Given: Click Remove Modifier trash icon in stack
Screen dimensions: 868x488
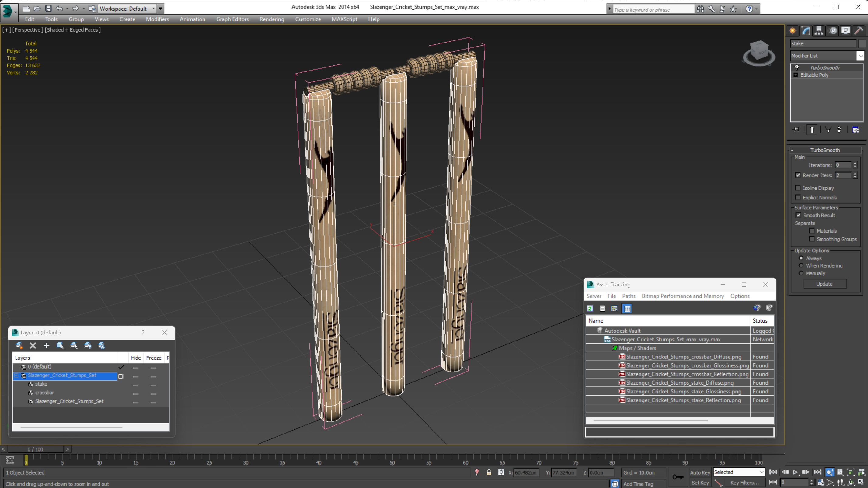Looking at the screenshot, I should (839, 130).
